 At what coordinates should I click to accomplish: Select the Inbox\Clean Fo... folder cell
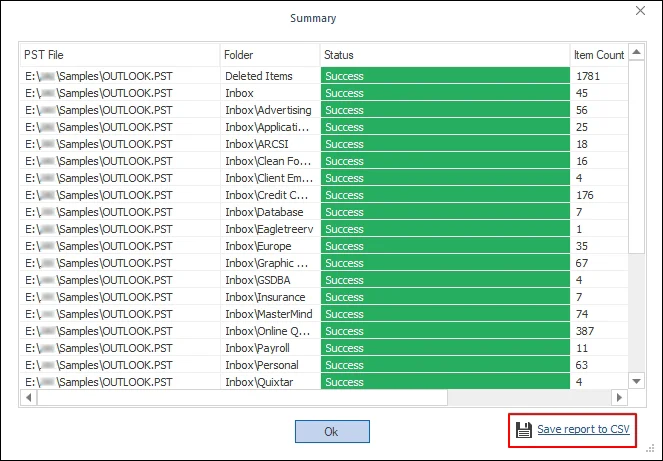pyautogui.click(x=270, y=161)
